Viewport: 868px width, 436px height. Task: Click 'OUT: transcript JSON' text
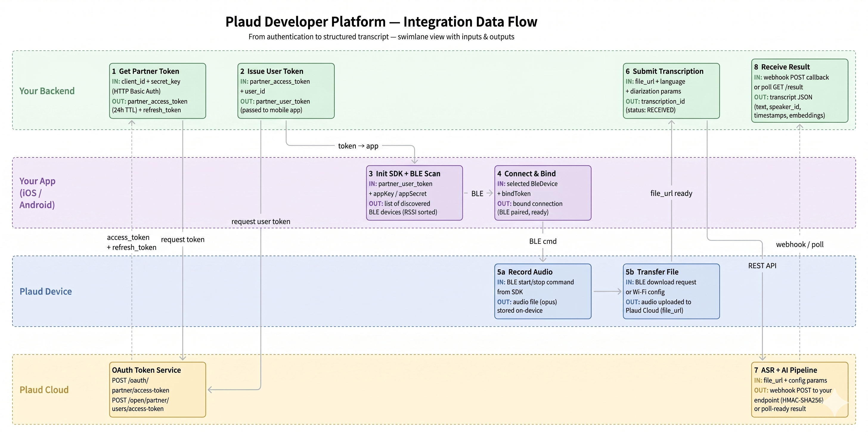pos(783,97)
